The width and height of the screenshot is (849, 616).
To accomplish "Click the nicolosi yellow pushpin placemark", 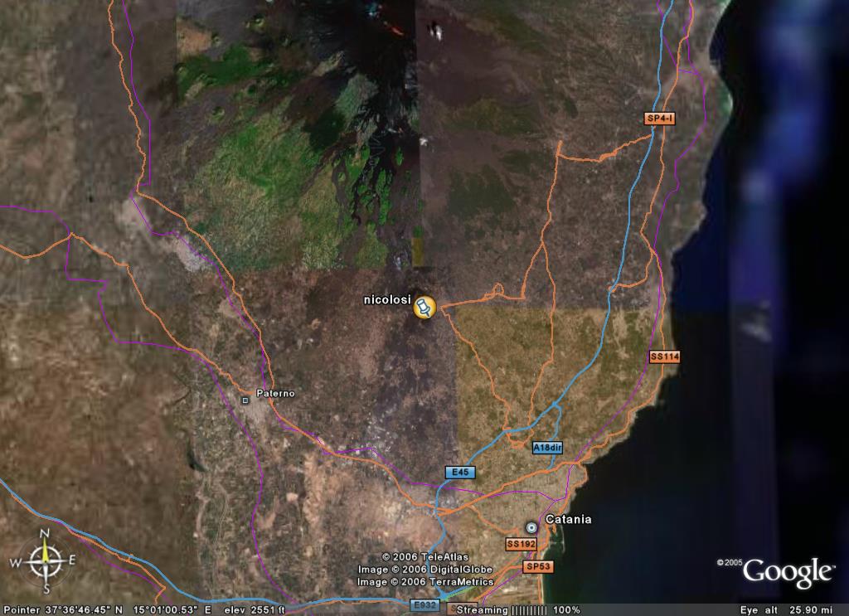I will tap(424, 308).
